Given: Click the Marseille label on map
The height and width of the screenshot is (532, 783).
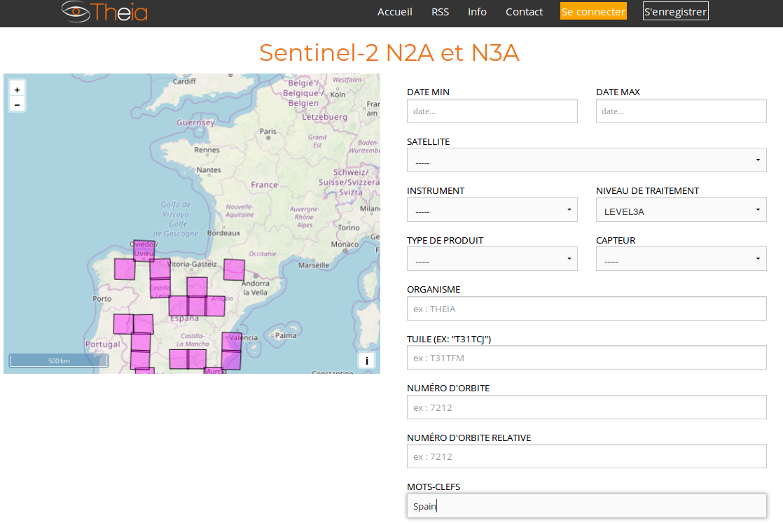Looking at the screenshot, I should point(314,265).
